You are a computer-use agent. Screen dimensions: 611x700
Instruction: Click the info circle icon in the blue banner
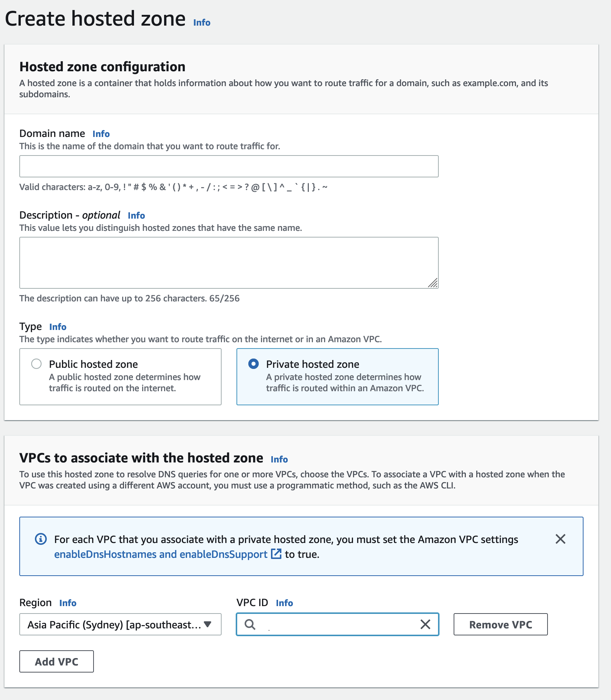click(x=41, y=539)
